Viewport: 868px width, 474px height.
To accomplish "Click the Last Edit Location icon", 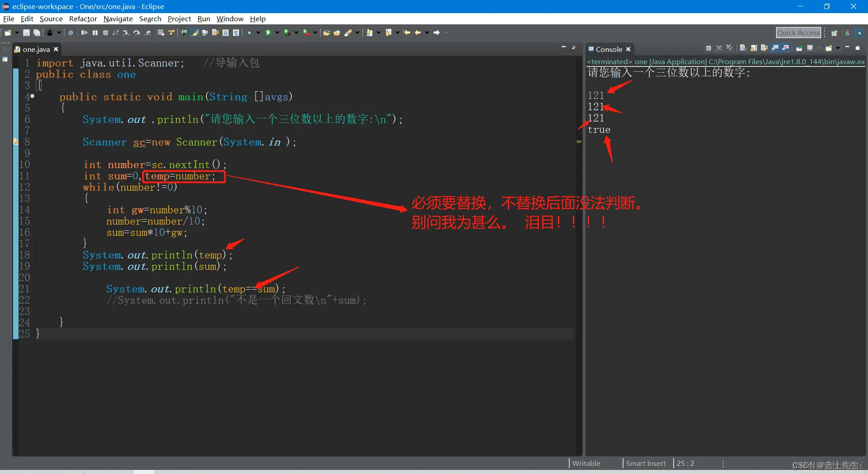I will pyautogui.click(x=407, y=33).
